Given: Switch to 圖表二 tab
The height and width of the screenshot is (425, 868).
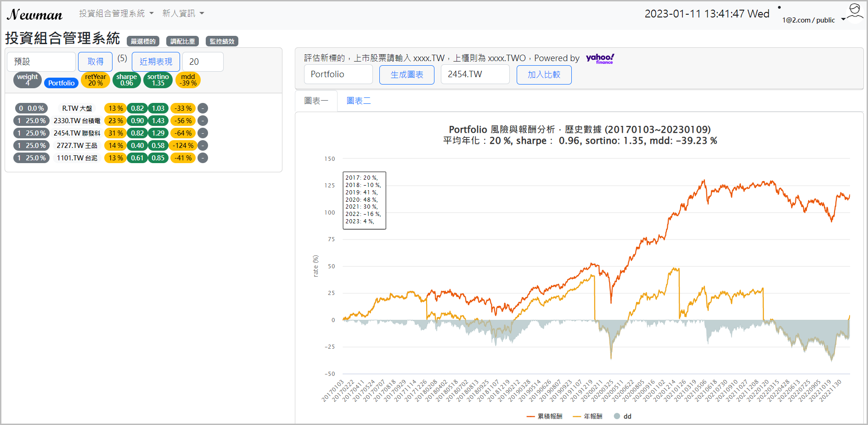Looking at the screenshot, I should click(x=358, y=101).
